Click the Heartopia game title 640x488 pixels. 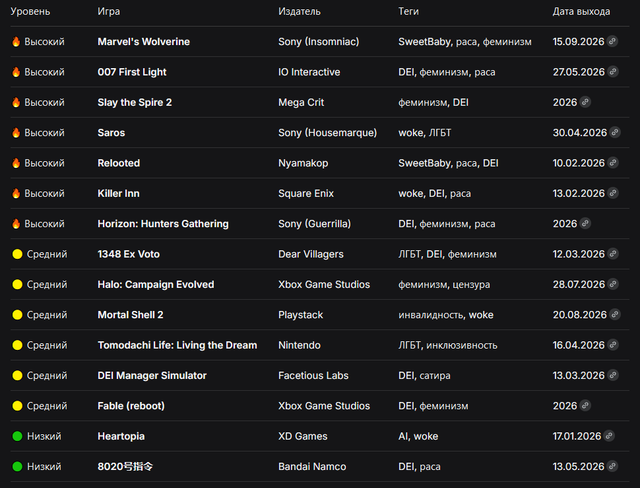tap(121, 436)
